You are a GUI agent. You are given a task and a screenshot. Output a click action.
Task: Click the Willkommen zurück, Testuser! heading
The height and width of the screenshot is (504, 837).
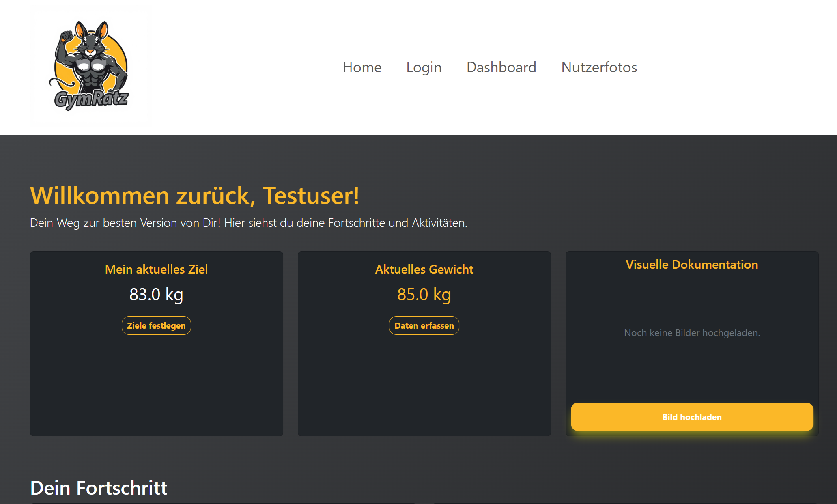195,196
